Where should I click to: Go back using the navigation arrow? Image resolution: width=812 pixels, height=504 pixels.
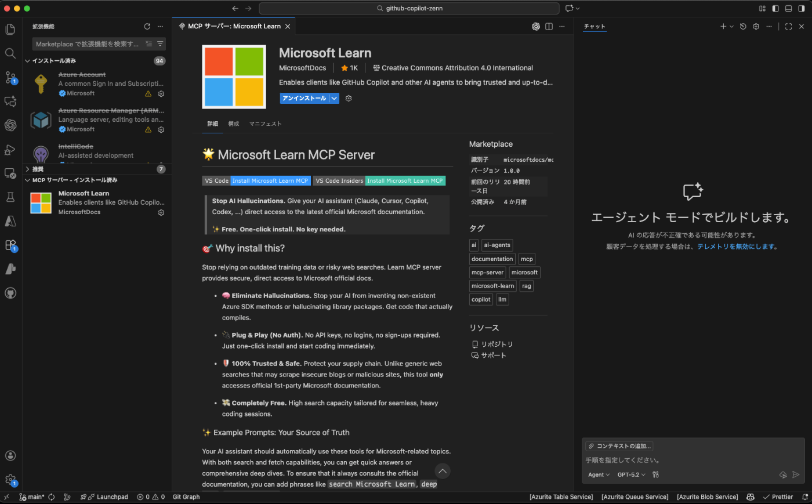[235, 9]
